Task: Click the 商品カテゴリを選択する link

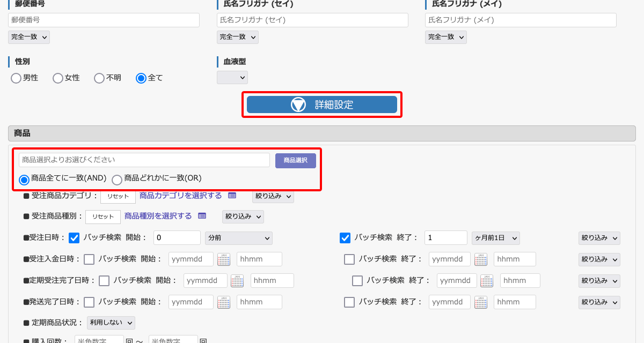Action: point(181,196)
